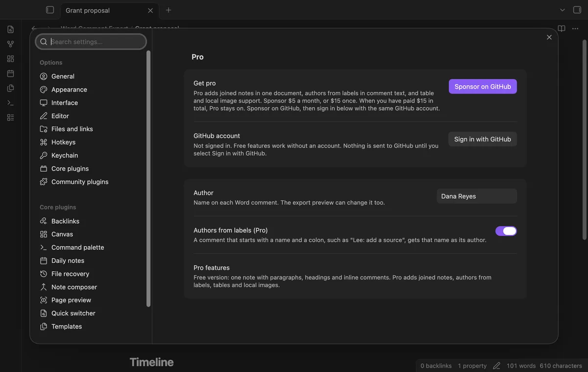
Task: Switch to reading view with the book icon
Action: (x=562, y=28)
